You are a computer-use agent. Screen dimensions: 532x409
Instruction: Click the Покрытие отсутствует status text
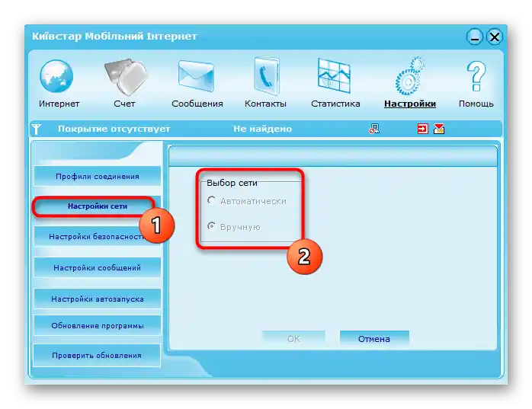[x=114, y=129]
